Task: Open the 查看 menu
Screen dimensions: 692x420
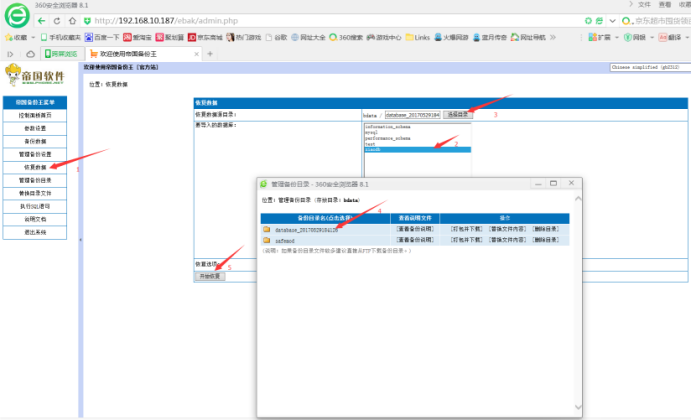Action: coord(665,4)
